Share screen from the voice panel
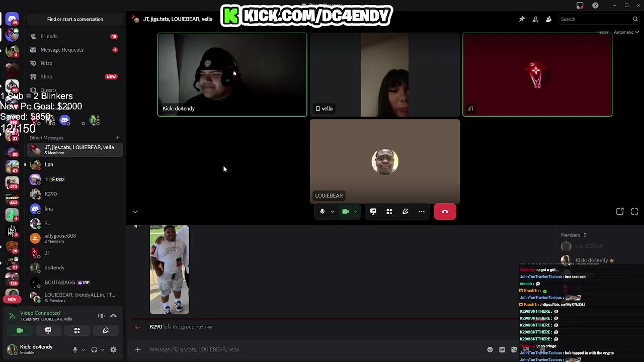The image size is (644, 362). [48, 330]
